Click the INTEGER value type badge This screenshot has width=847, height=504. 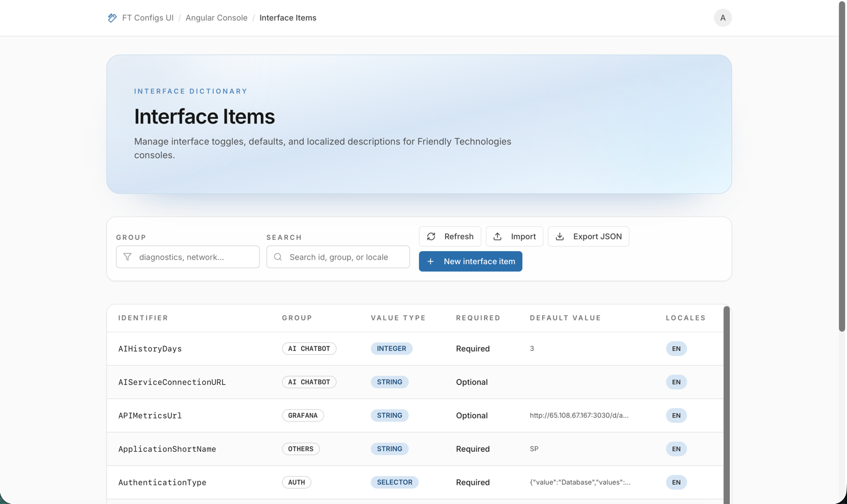392,349
